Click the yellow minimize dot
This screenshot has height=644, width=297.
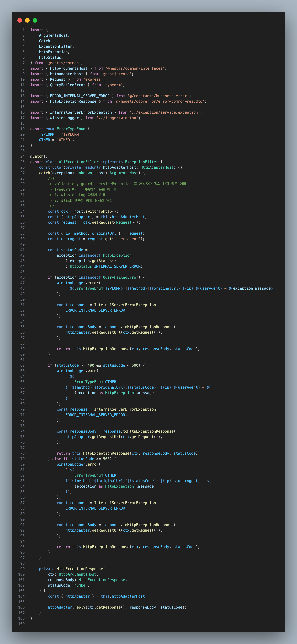[27, 20]
